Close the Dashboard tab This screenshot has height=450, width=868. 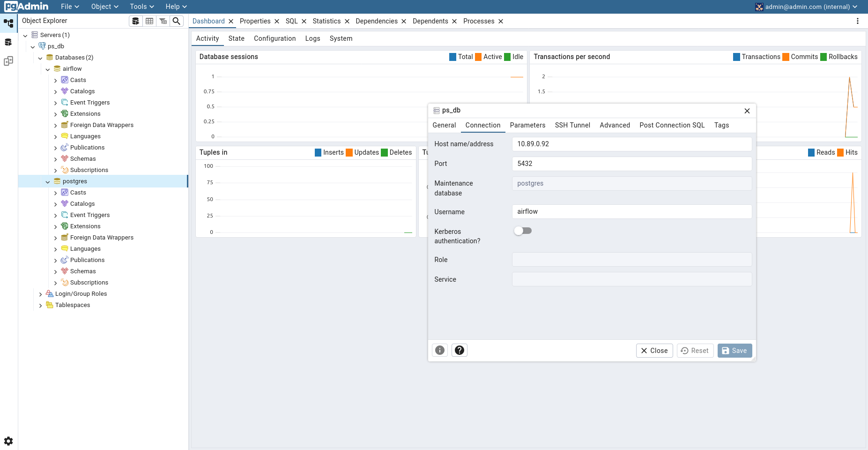[x=231, y=21]
